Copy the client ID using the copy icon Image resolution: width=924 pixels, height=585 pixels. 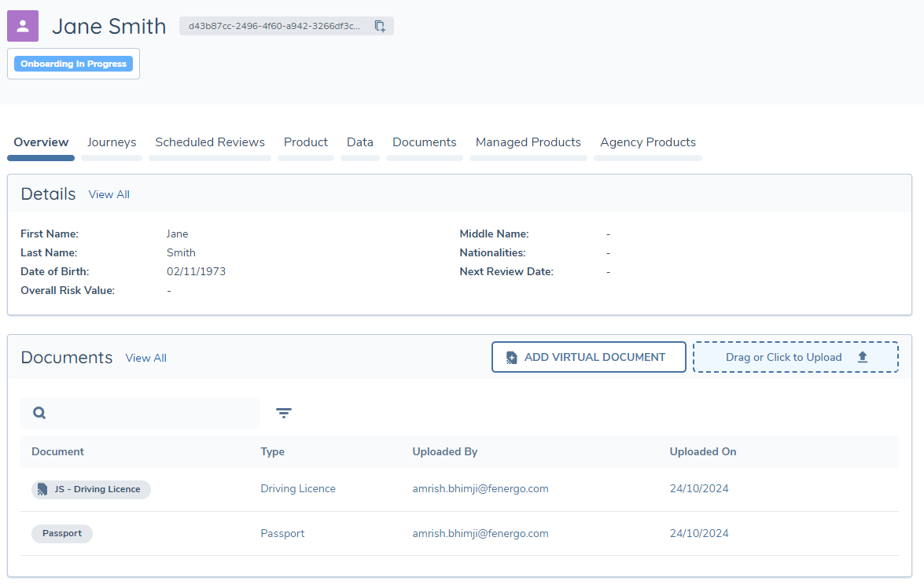380,25
